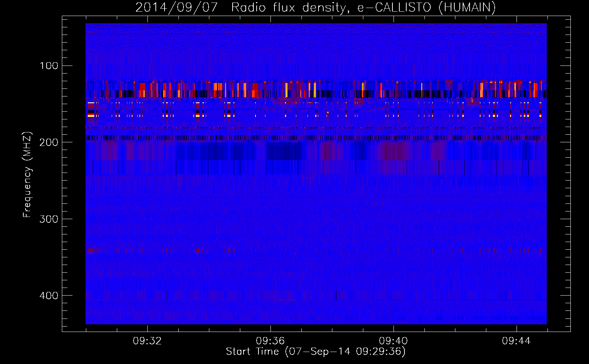Click the 'Start Time (07-Sep-14 09:29:36)' label
Viewport: 589px width, 364px height.
pyautogui.click(x=316, y=352)
